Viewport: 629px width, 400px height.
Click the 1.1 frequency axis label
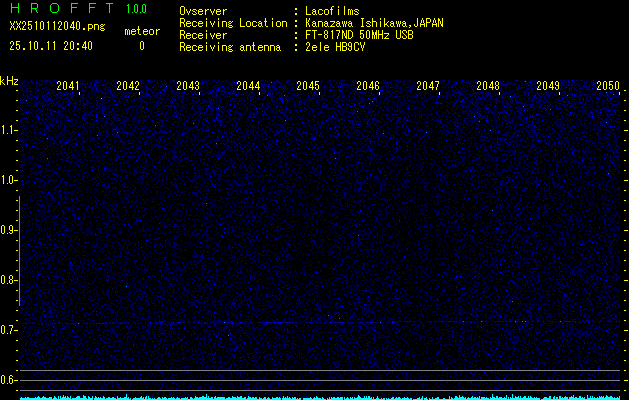point(9,130)
